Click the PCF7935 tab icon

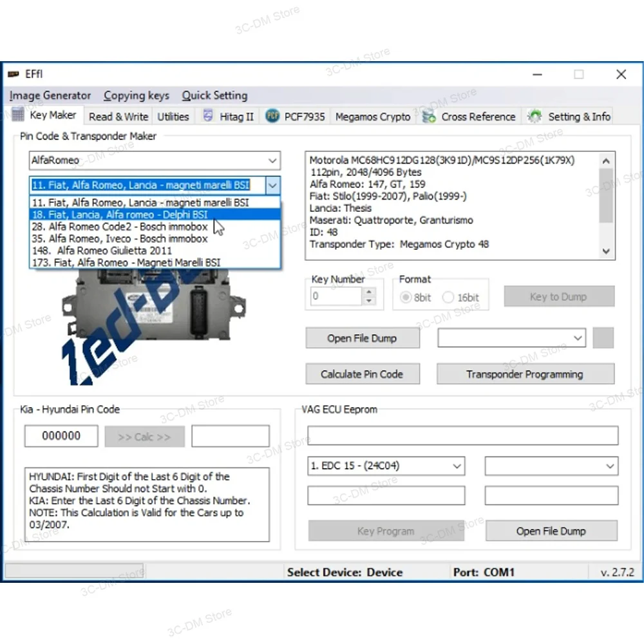272,116
